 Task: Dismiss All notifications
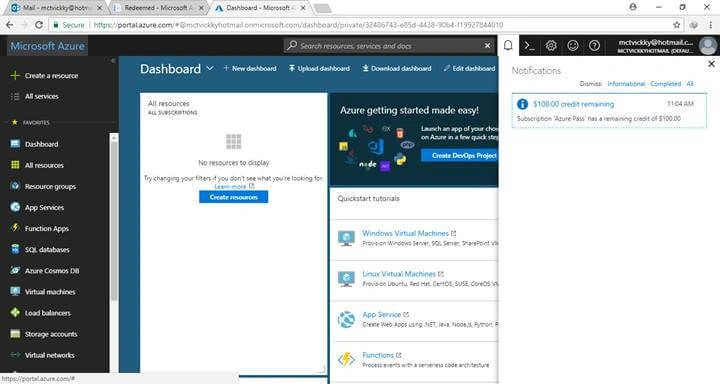point(690,84)
